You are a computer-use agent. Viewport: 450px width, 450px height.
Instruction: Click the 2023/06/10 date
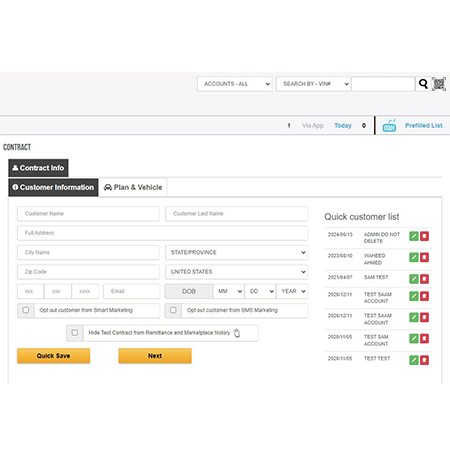[340, 256]
